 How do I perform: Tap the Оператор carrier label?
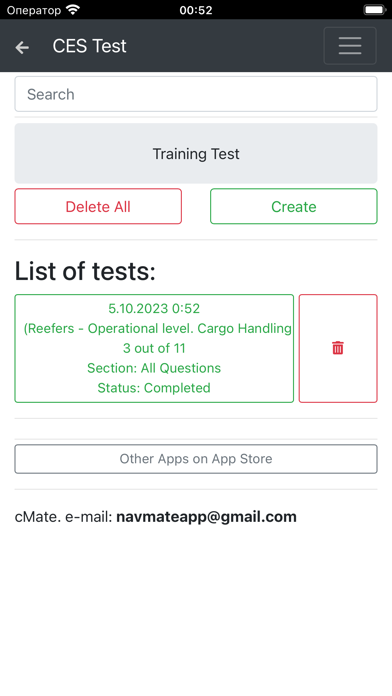click(34, 10)
